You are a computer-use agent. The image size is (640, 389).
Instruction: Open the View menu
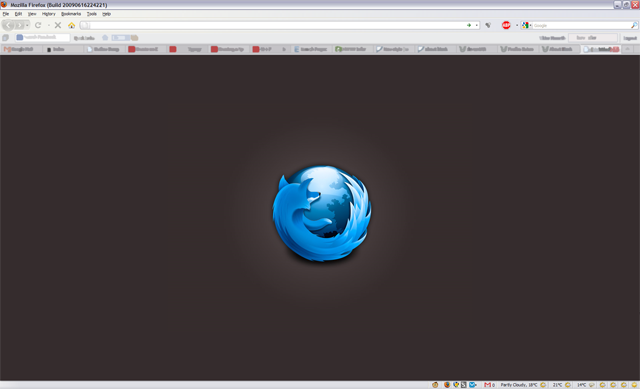(32, 14)
